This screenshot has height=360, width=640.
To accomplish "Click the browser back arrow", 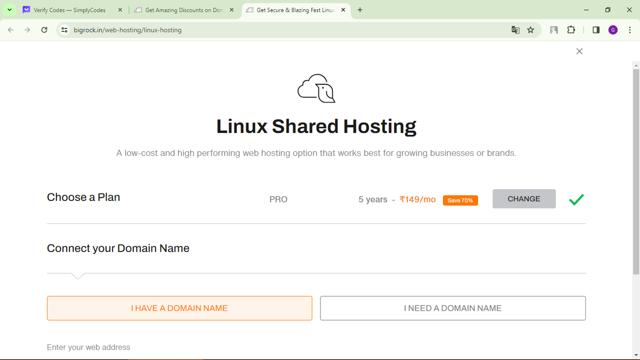I will click(11, 30).
